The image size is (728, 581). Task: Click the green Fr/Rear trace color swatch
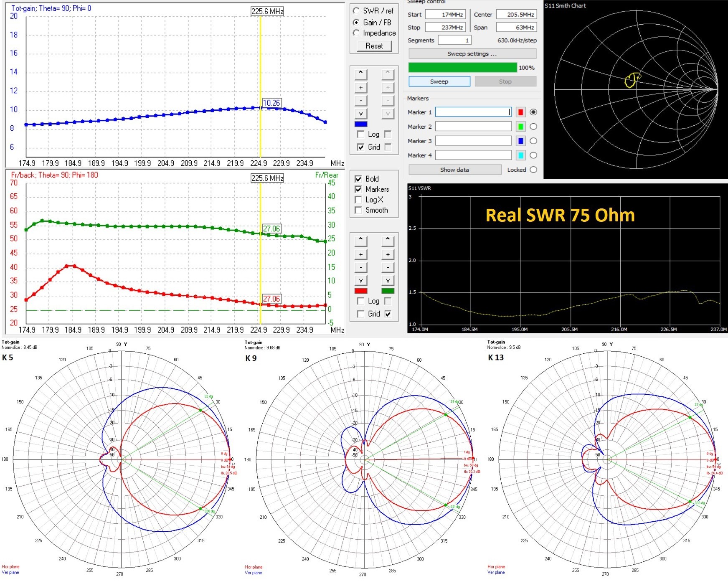click(388, 291)
